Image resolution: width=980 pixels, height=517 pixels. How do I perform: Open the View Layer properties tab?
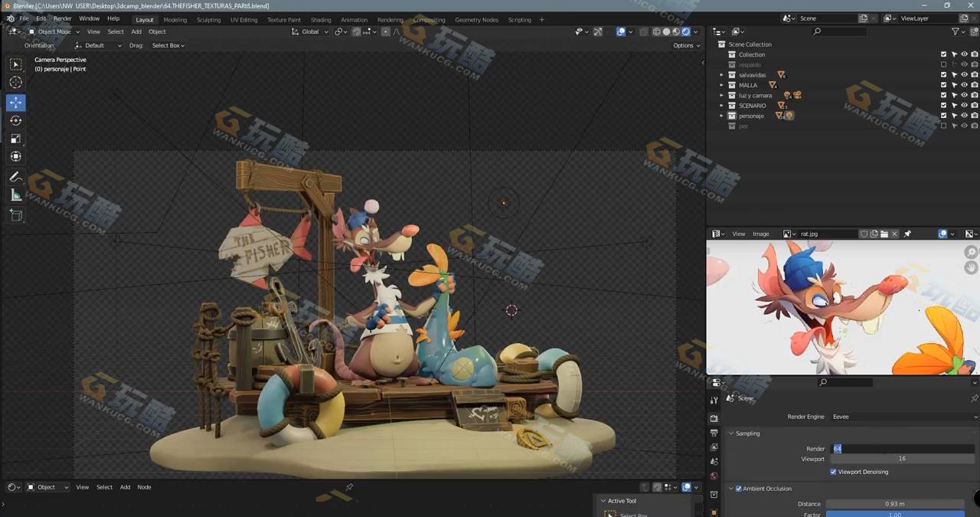click(x=714, y=447)
